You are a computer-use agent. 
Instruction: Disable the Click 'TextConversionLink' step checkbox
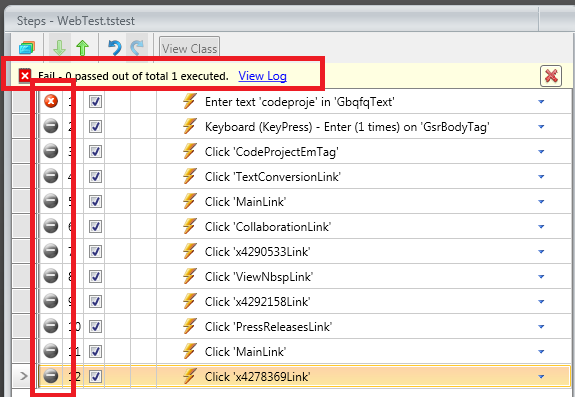pyautogui.click(x=95, y=176)
